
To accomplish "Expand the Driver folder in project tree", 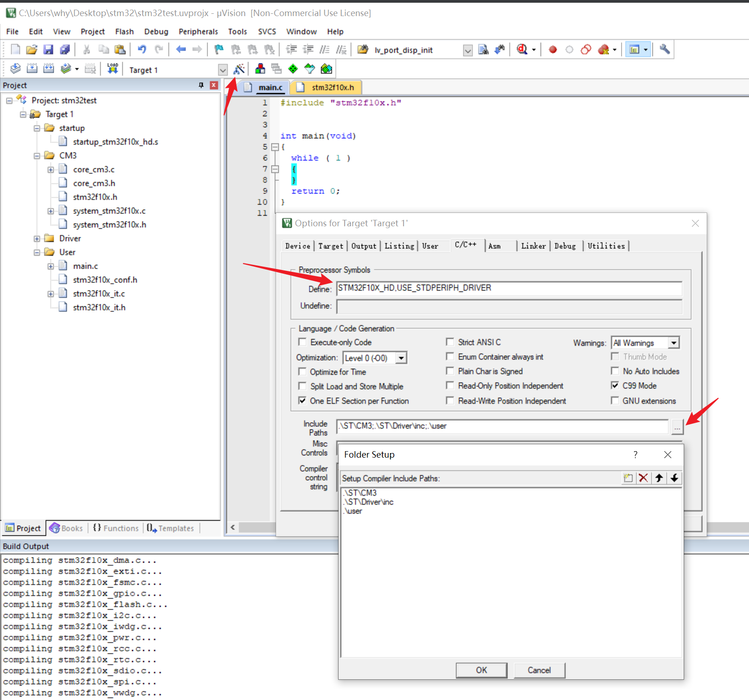I will click(x=37, y=239).
